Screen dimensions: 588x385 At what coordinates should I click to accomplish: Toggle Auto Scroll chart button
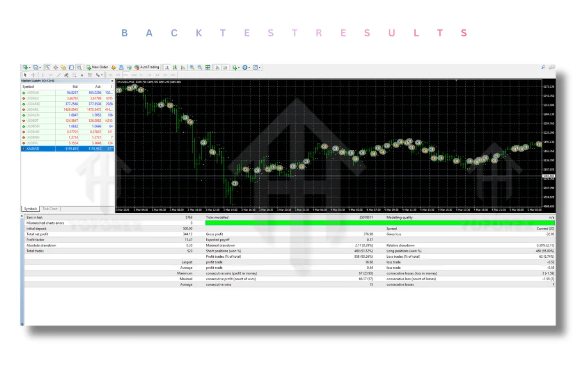click(x=218, y=67)
